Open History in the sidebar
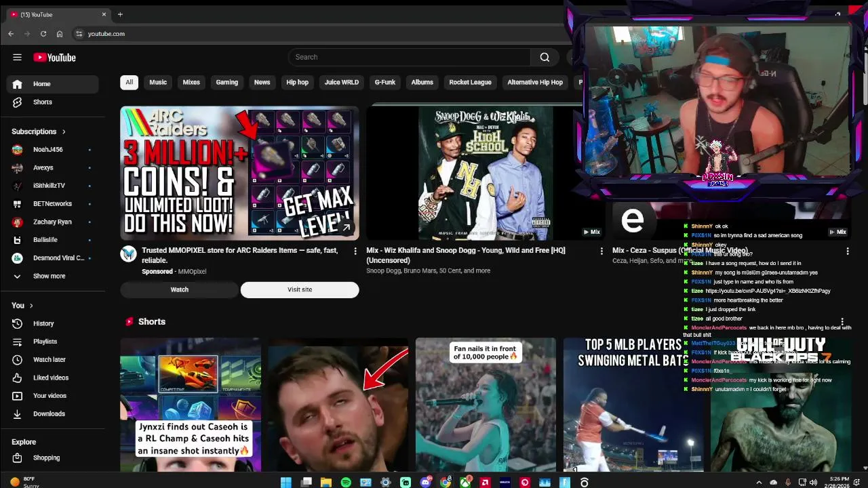The height and width of the screenshot is (488, 868). [x=53, y=323]
